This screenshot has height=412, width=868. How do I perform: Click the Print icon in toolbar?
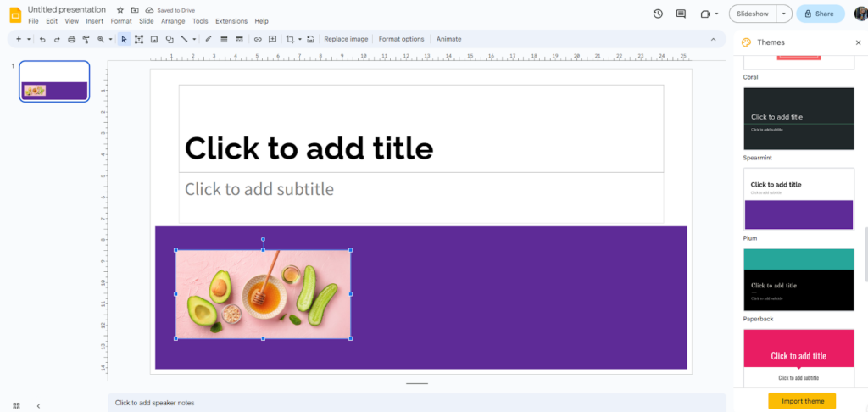point(71,39)
